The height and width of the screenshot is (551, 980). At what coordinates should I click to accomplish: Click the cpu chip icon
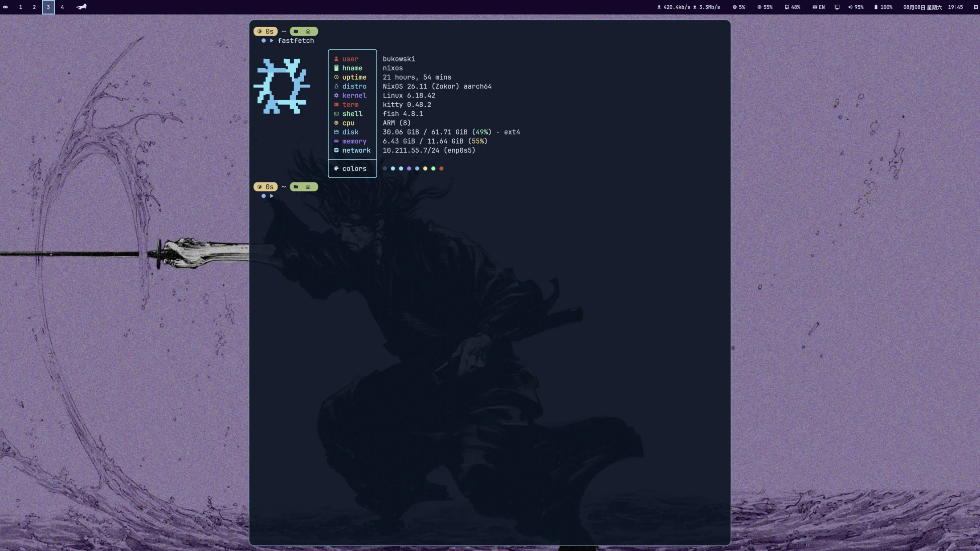(x=336, y=123)
